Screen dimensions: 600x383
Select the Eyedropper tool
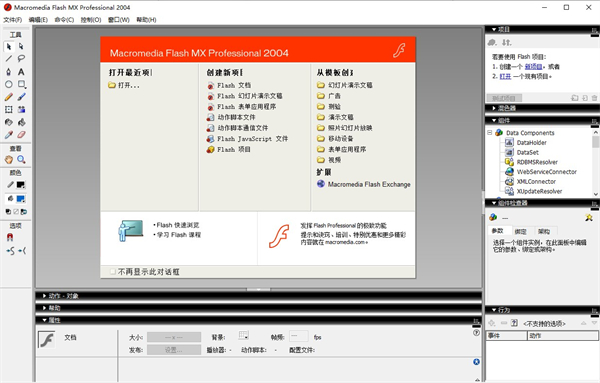[x=9, y=135]
